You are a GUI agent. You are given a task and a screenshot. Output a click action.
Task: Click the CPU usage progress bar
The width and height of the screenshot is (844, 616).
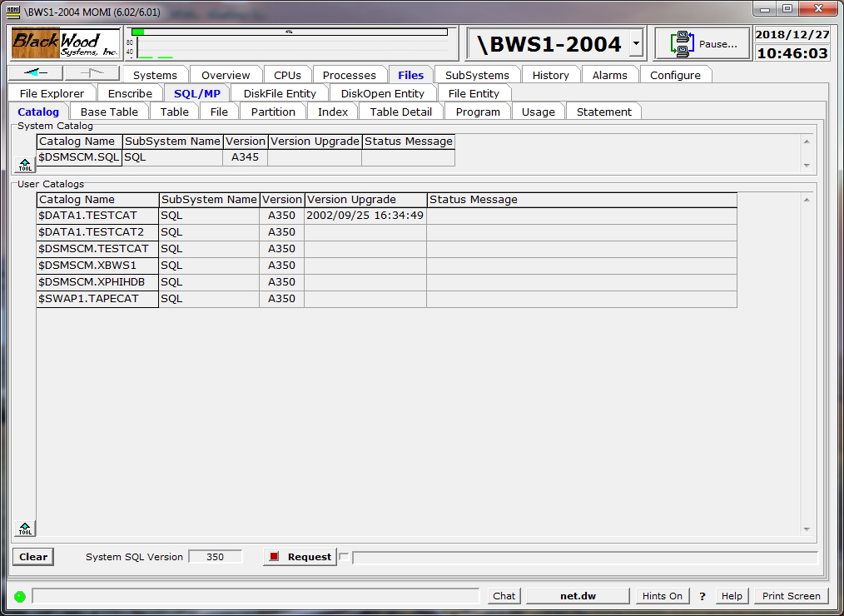tap(289, 32)
